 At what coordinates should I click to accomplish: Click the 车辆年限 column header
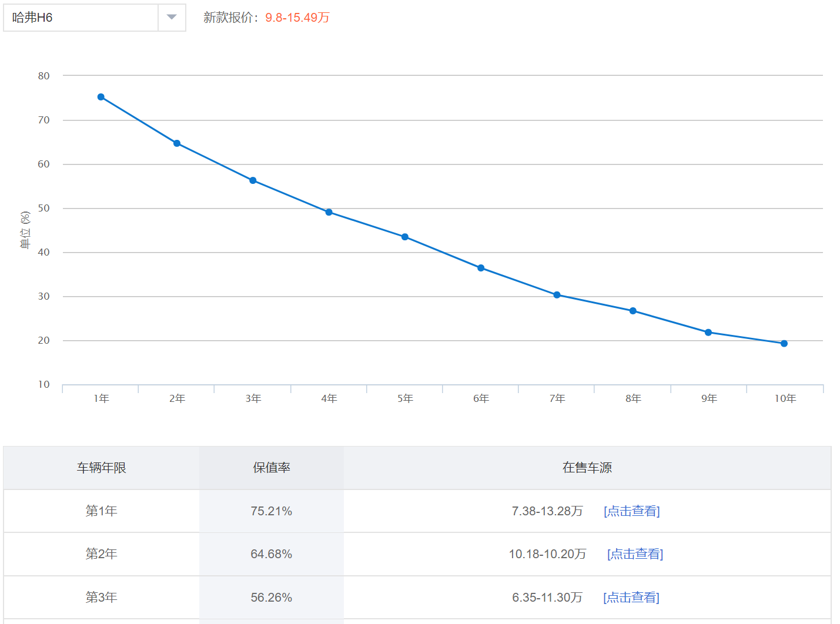(x=102, y=468)
